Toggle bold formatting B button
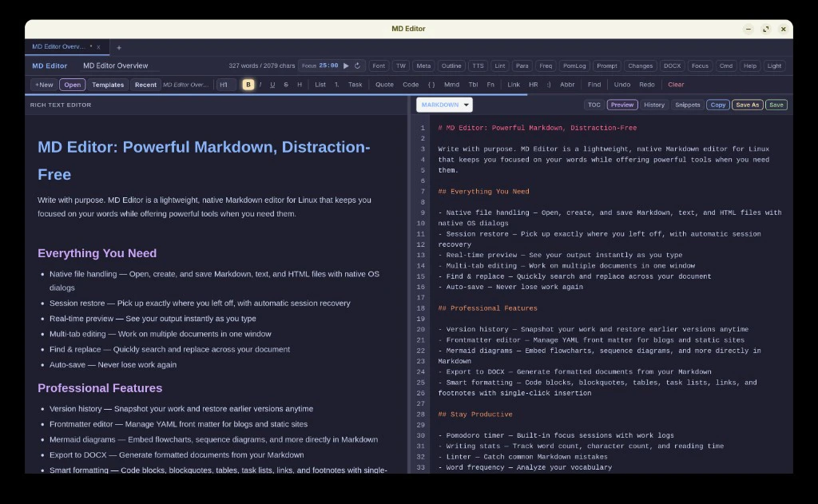818x504 pixels. tap(248, 85)
